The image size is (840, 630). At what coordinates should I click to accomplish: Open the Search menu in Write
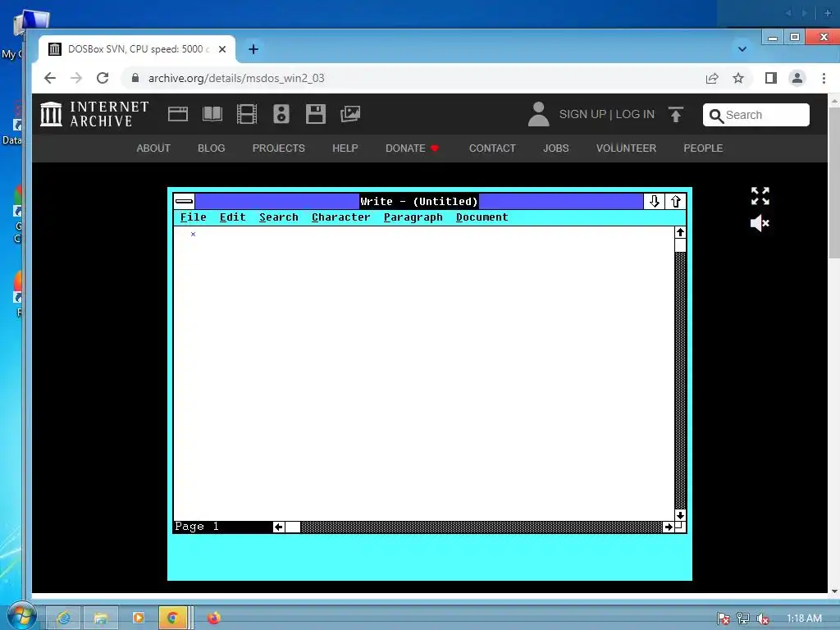(x=279, y=217)
